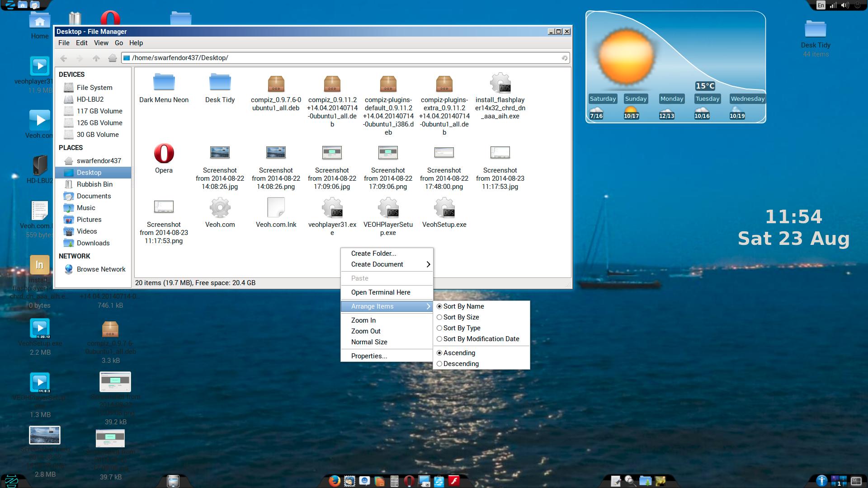Open Rubbish Bin in the sidebar
This screenshot has width=868, height=488.
tap(94, 184)
